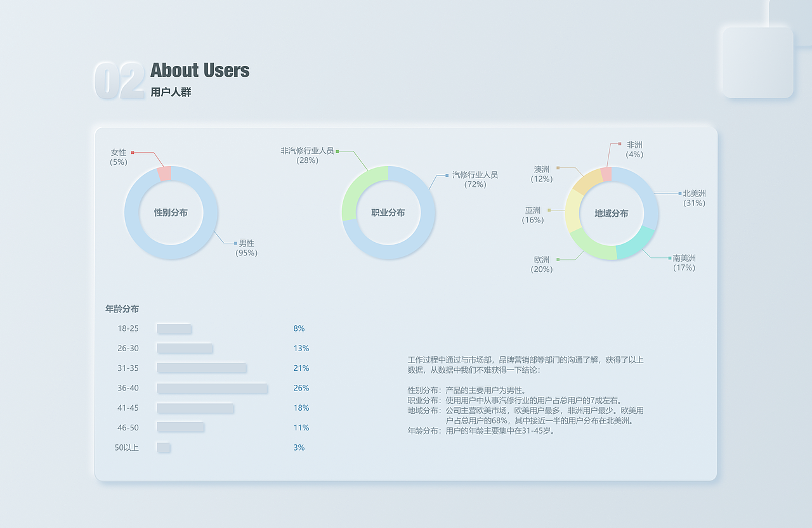Select the 36-40 age distribution bar
The height and width of the screenshot is (528, 812).
(213, 388)
